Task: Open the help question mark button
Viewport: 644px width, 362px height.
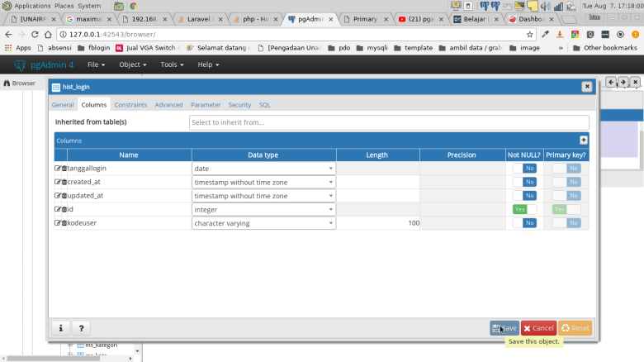Action: tap(80, 328)
